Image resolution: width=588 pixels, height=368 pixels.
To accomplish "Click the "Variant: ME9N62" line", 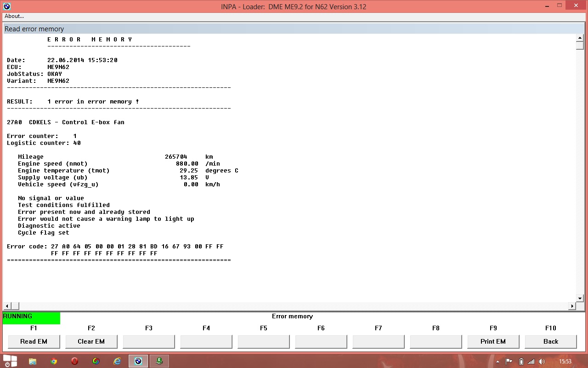I will (x=38, y=81).
